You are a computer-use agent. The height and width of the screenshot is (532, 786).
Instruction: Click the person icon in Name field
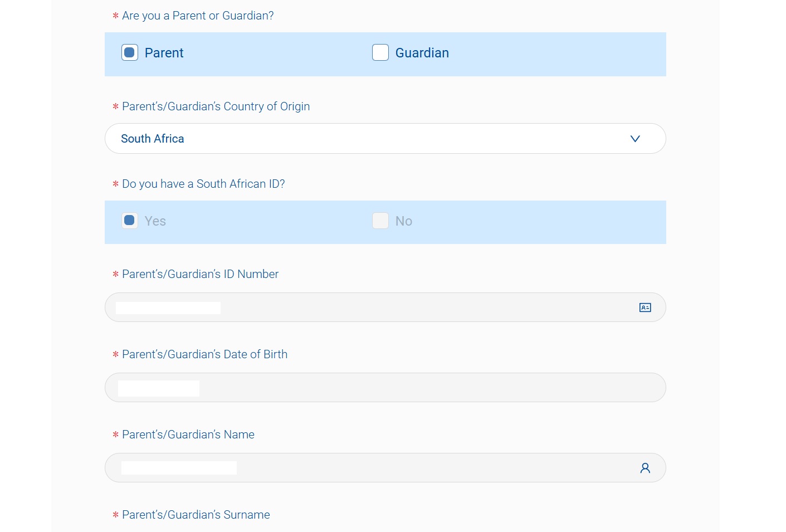(x=645, y=468)
